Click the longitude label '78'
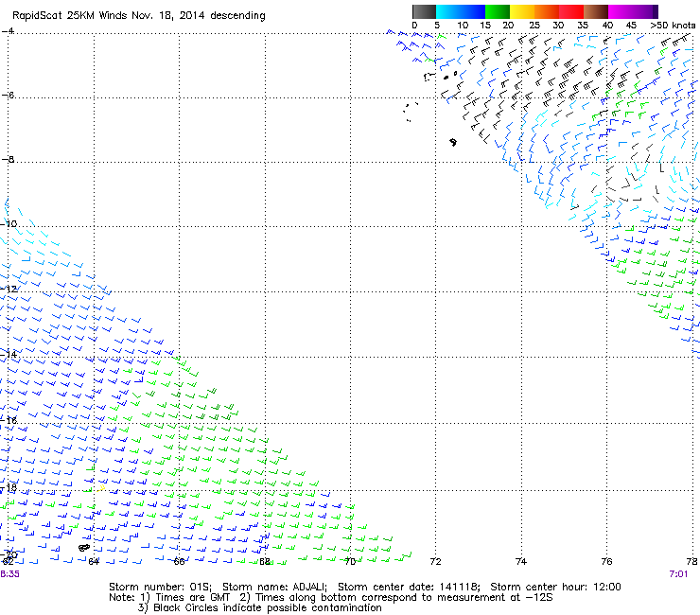Viewport: 700px width, 615px height. point(692,561)
